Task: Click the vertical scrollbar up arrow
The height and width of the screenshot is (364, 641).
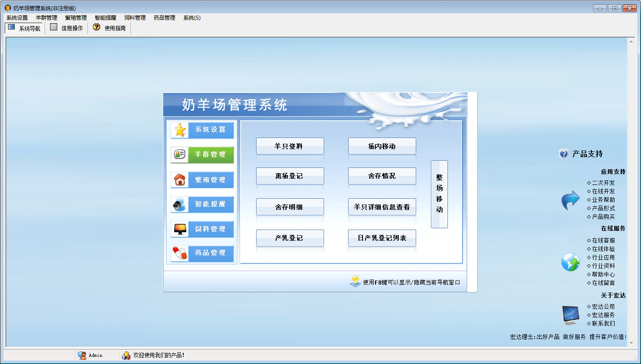Action: (x=632, y=41)
